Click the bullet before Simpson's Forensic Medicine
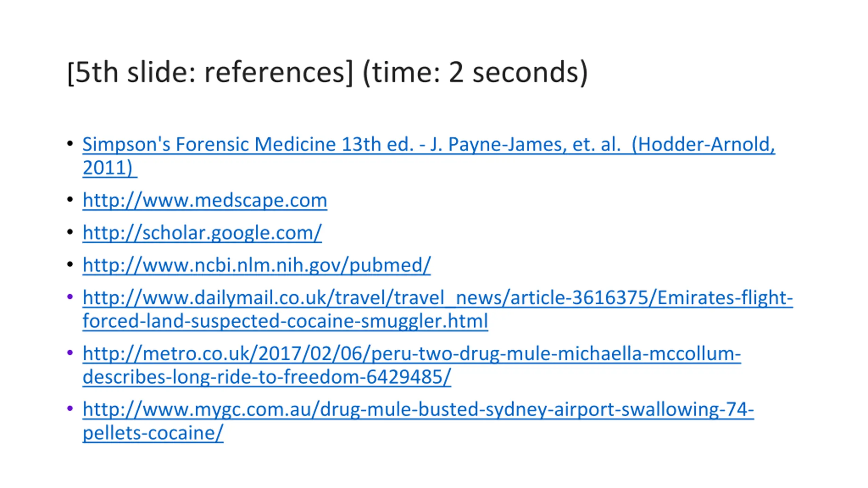The height and width of the screenshot is (488, 868). (70, 144)
